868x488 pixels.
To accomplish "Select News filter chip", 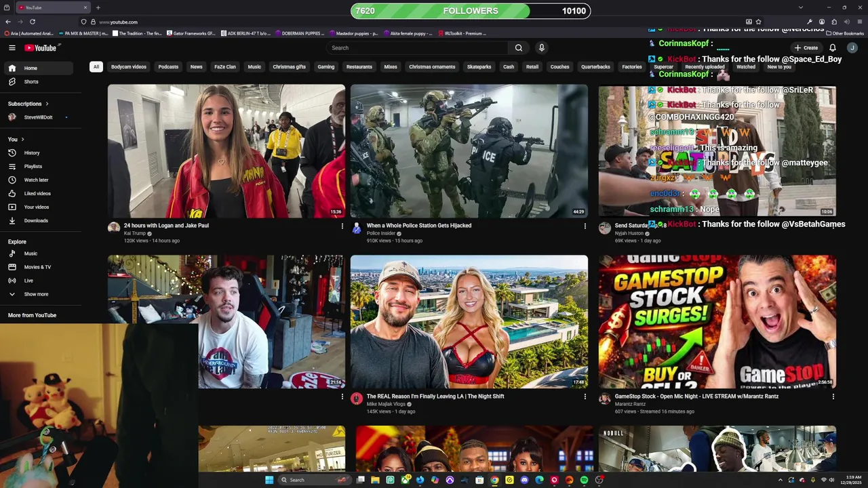I will [x=196, y=66].
